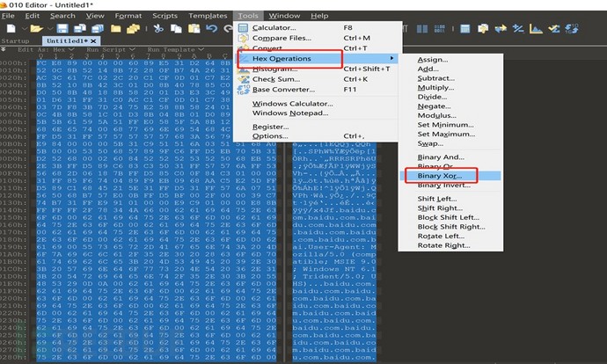Switch to the Startup tab

pyautogui.click(x=16, y=41)
